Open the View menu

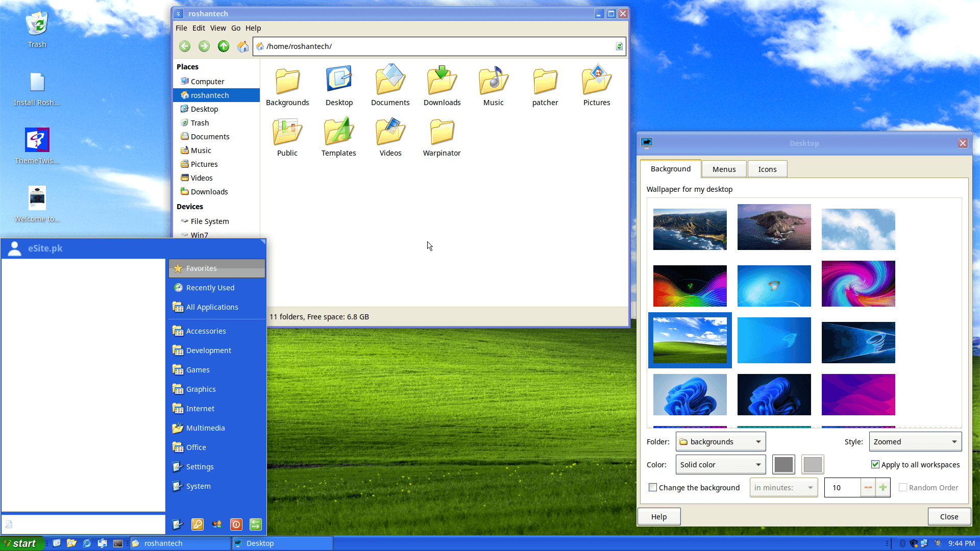point(218,28)
